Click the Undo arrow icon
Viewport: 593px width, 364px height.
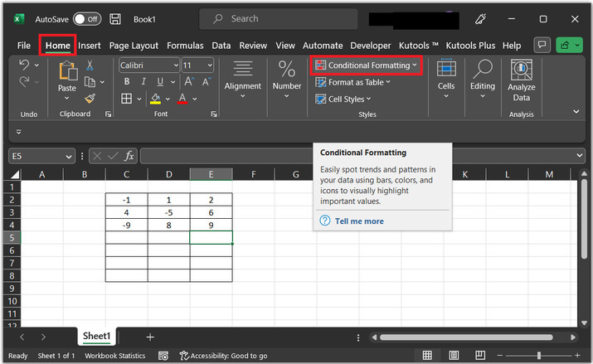pyautogui.click(x=25, y=65)
